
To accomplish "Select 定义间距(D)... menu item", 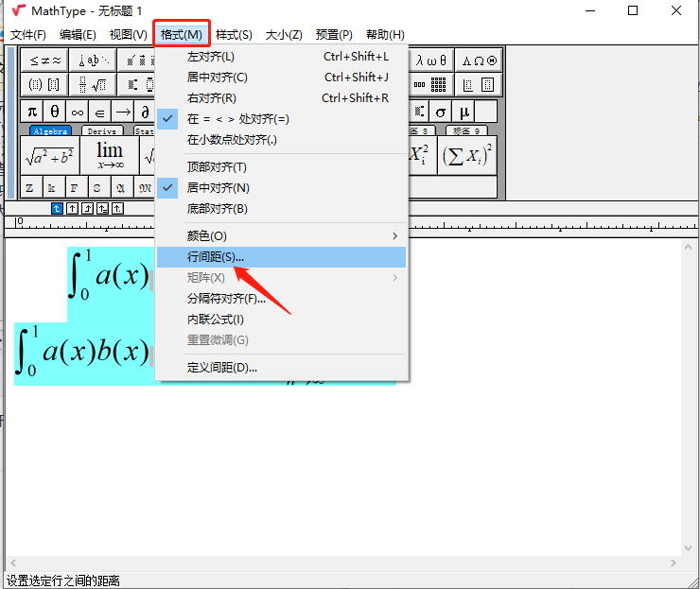I will click(x=281, y=368).
